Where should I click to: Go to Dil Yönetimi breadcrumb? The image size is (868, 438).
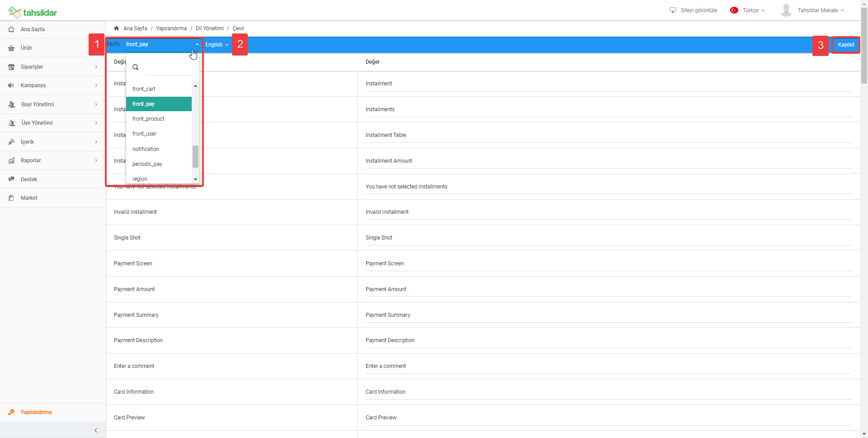tap(210, 28)
